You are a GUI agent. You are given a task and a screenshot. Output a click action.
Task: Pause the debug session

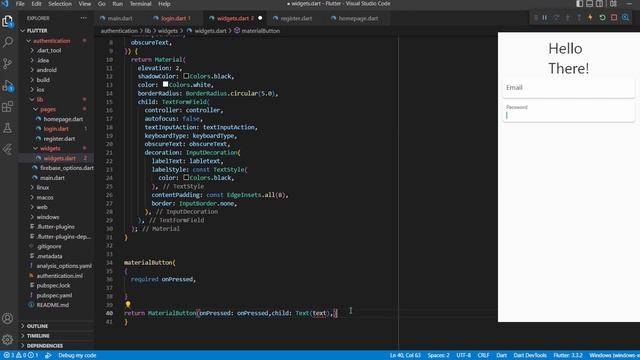point(545,18)
